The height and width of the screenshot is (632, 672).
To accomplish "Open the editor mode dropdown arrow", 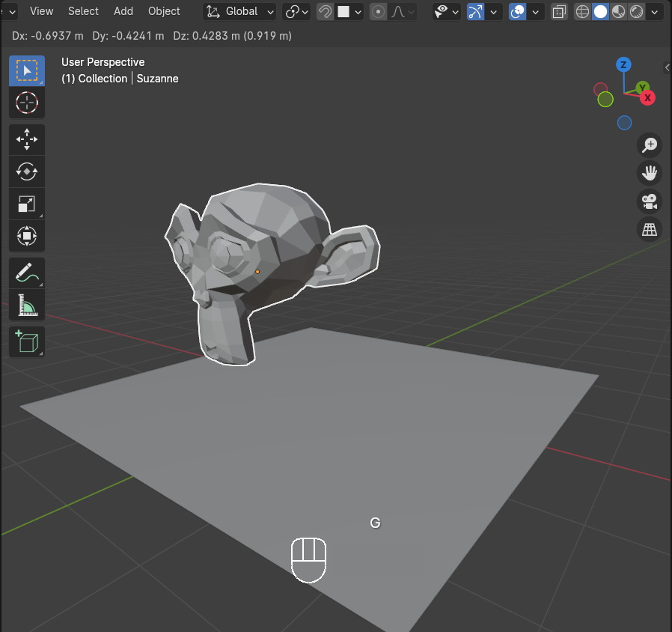I will 12,12.
